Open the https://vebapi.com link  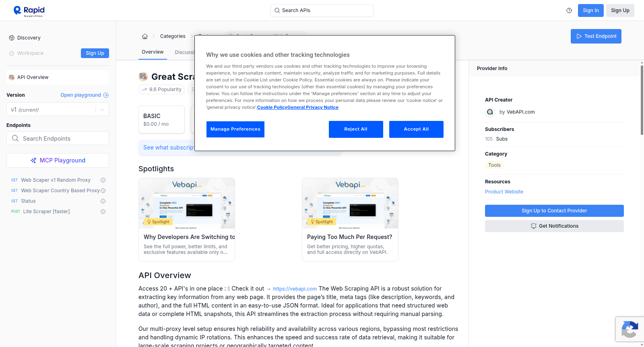click(295, 289)
